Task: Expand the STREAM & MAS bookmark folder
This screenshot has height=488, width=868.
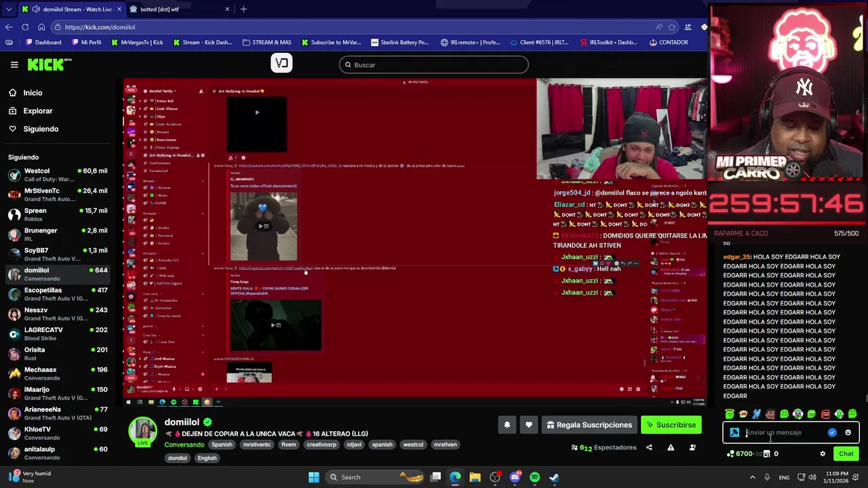Action: (x=267, y=42)
